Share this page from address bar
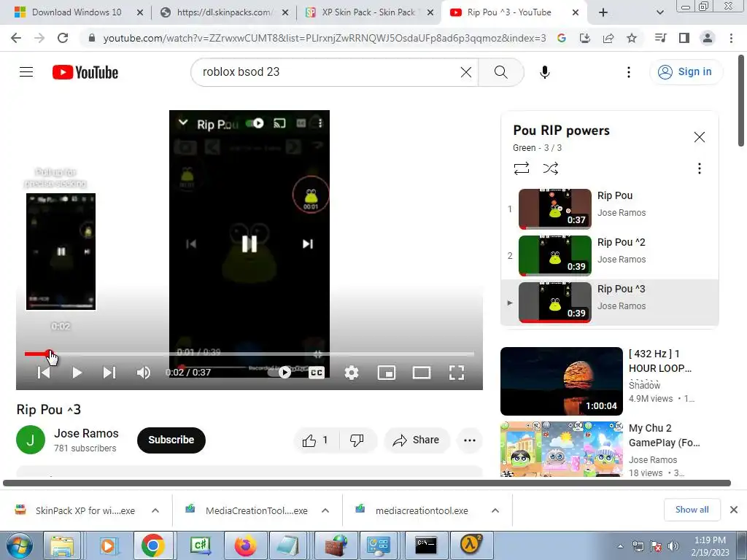747x560 pixels. click(x=608, y=38)
